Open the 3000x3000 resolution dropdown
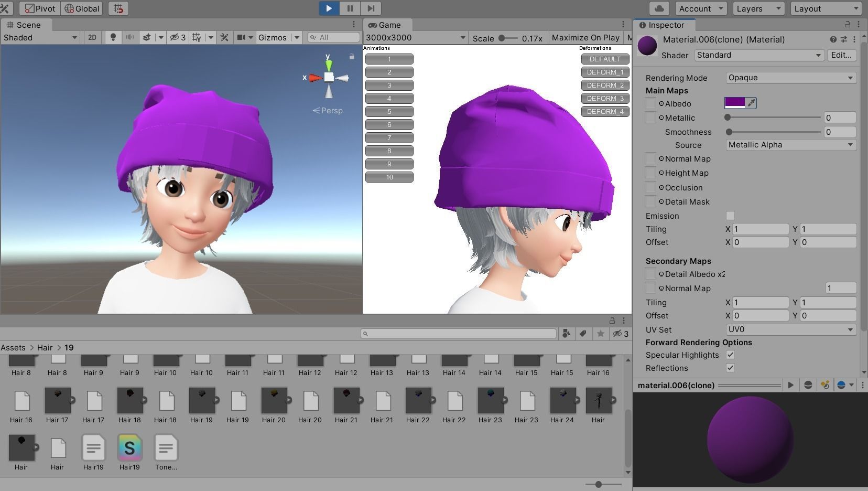Screen dimensions: 868x491 [416, 38]
